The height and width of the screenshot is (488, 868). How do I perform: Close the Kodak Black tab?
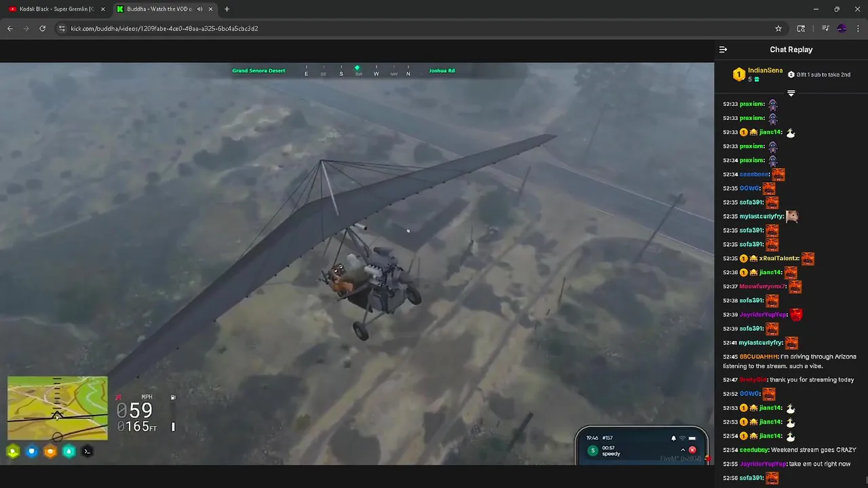coord(103,9)
